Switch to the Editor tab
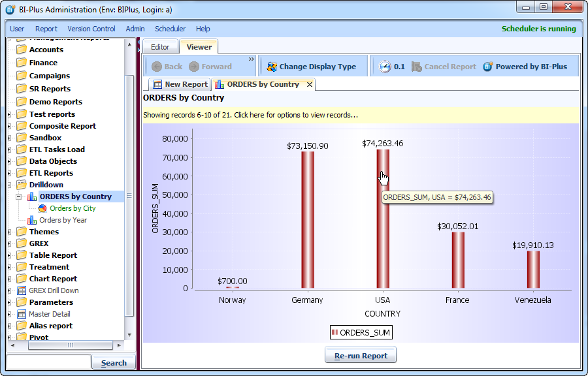The width and height of the screenshot is (588, 376). tap(160, 47)
